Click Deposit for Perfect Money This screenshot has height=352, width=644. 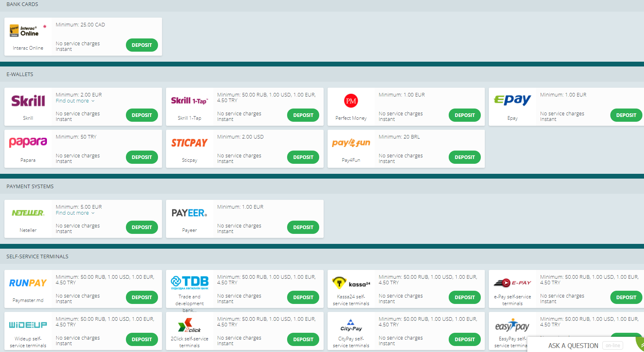[x=465, y=115]
